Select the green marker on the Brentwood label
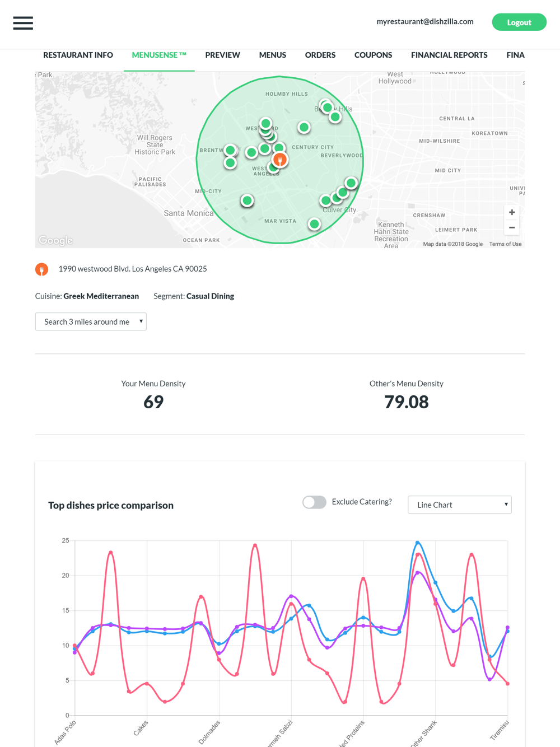 point(230,150)
